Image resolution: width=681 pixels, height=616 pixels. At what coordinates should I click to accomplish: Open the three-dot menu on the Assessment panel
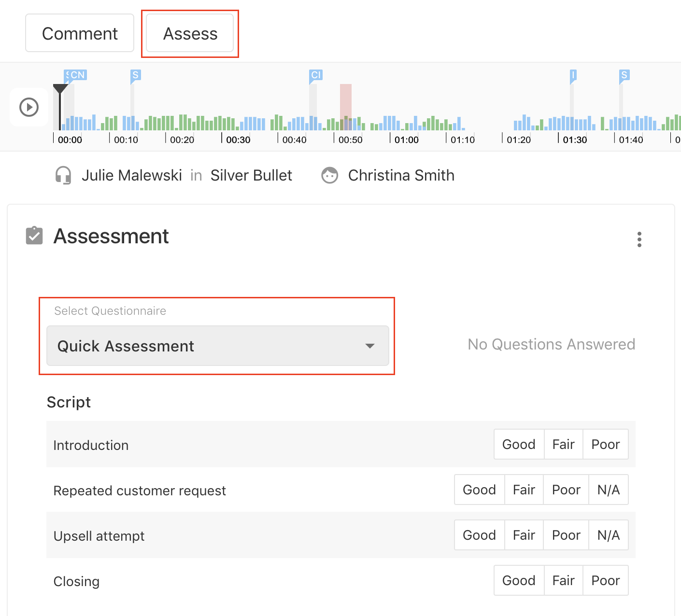pos(639,238)
